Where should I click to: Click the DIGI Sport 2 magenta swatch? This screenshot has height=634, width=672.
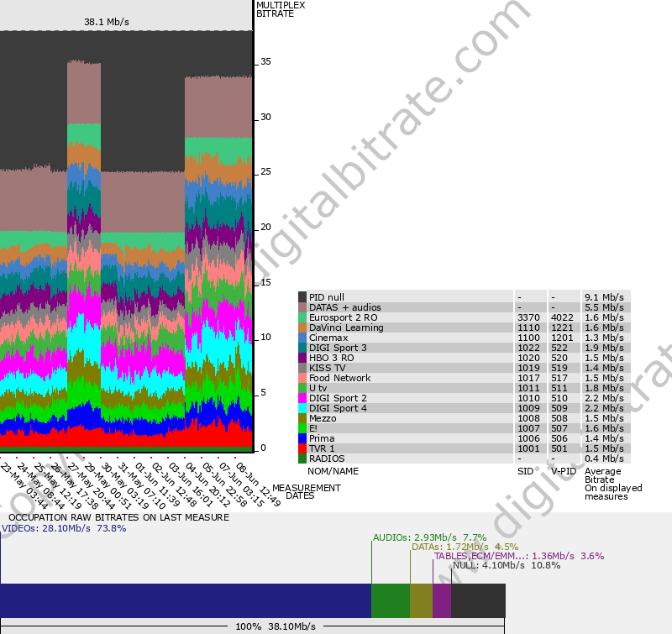[302, 398]
